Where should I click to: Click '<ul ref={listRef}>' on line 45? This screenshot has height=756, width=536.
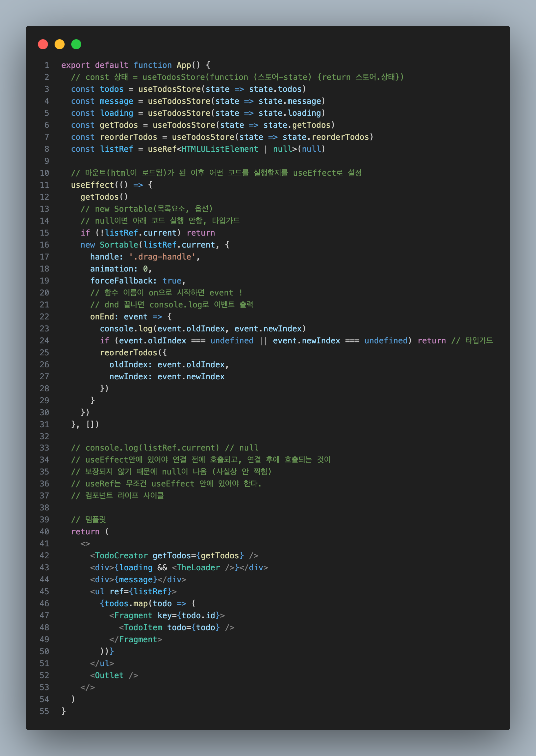(x=133, y=592)
